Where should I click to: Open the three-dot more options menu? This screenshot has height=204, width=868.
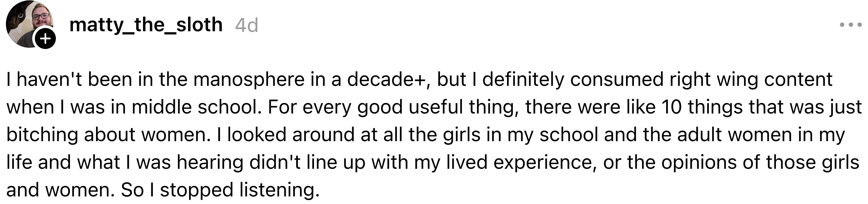[850, 25]
